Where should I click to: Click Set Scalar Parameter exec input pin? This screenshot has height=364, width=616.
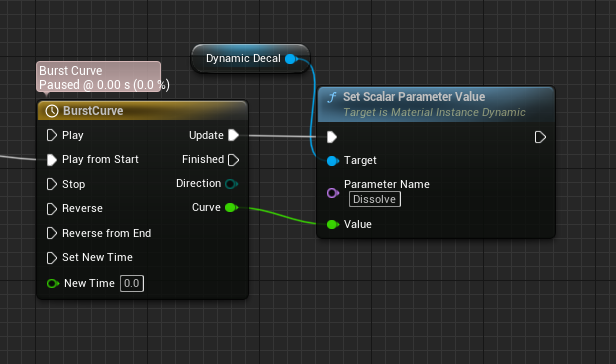(x=332, y=137)
